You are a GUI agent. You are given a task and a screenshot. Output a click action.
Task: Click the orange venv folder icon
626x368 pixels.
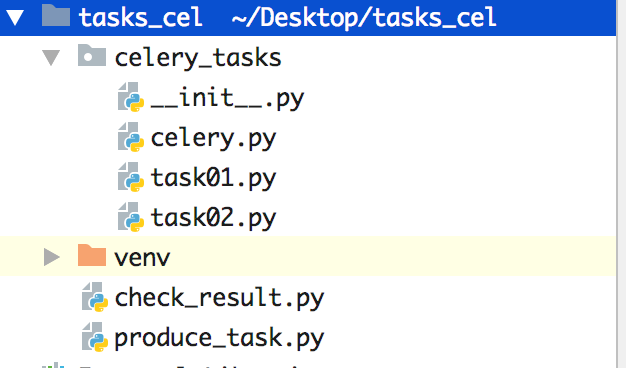(x=92, y=255)
